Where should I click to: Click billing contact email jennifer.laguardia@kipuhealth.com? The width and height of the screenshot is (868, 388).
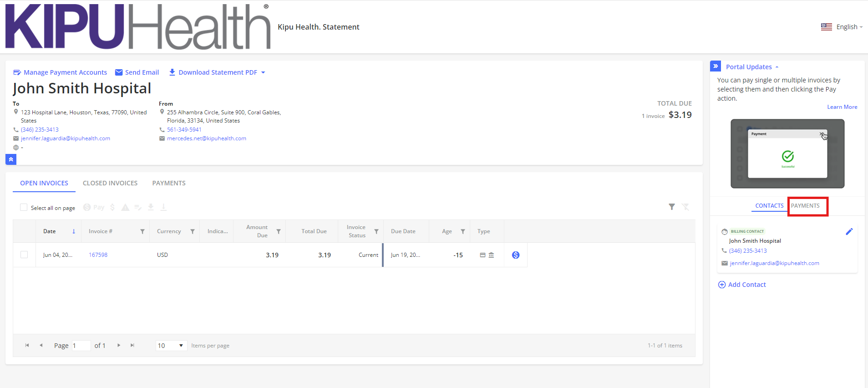point(774,263)
